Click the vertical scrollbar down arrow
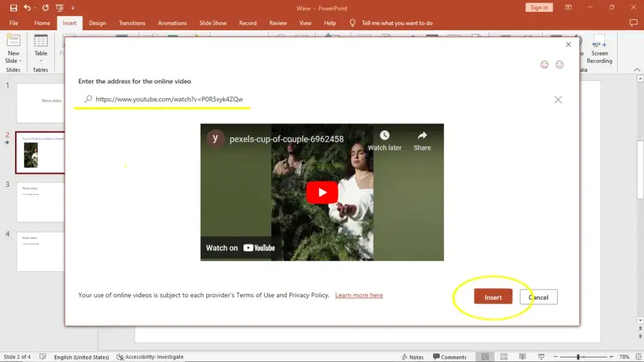Screen dimensions: 644x362 pyautogui.click(x=640, y=320)
